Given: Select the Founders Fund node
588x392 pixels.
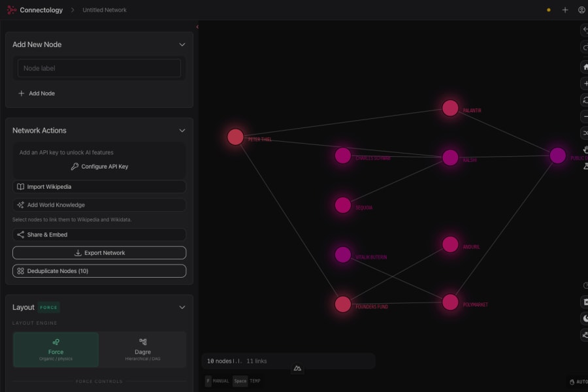Looking at the screenshot, I should click(x=343, y=304).
